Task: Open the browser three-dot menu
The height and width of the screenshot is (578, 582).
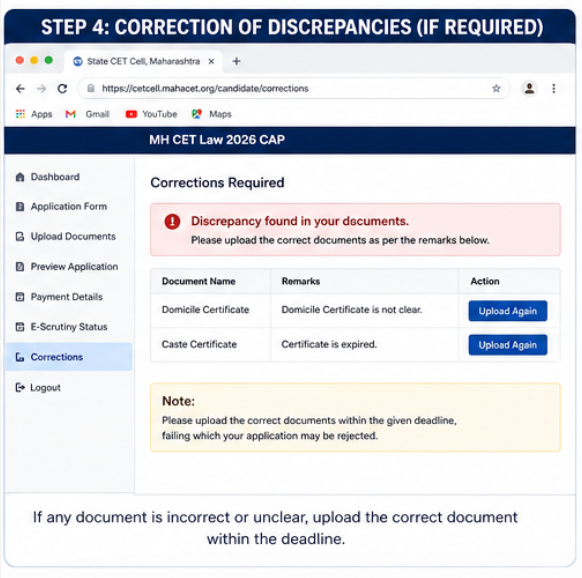Action: pos(553,88)
